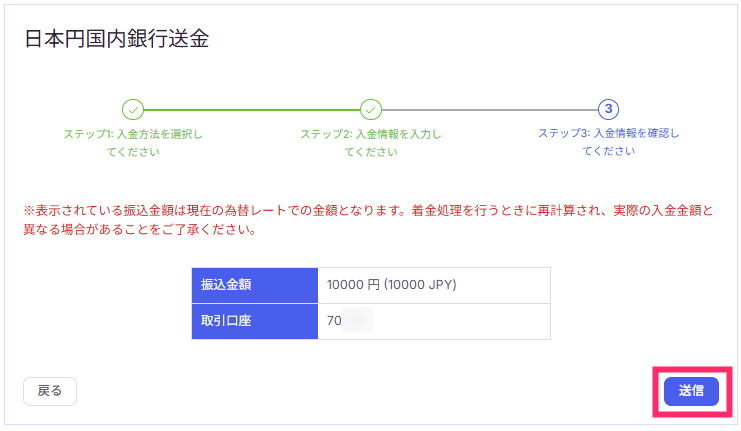The width and height of the screenshot is (741, 431).
Task: Click the gray progress line between steps 2 and 3
Action: coord(490,110)
